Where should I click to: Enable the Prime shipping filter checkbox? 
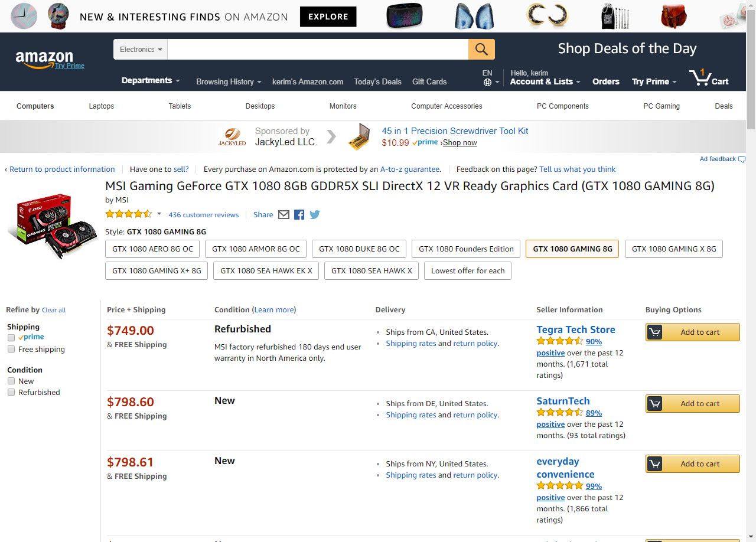pyautogui.click(x=11, y=338)
